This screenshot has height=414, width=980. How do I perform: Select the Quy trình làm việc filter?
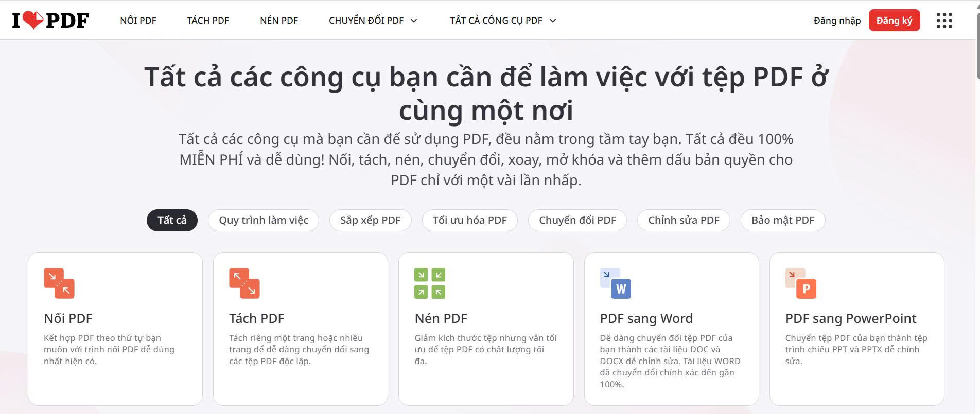pyautogui.click(x=264, y=220)
